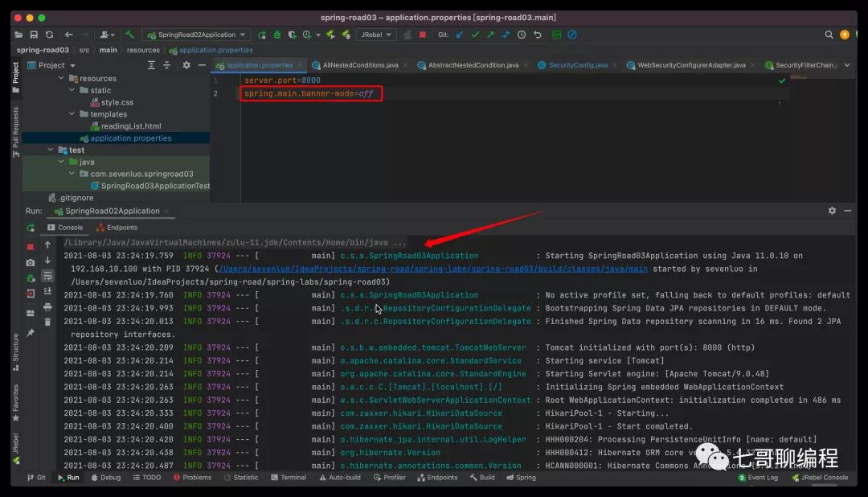This screenshot has height=497, width=868.
Task: Click the camera thread dump icon
Action: (x=31, y=263)
